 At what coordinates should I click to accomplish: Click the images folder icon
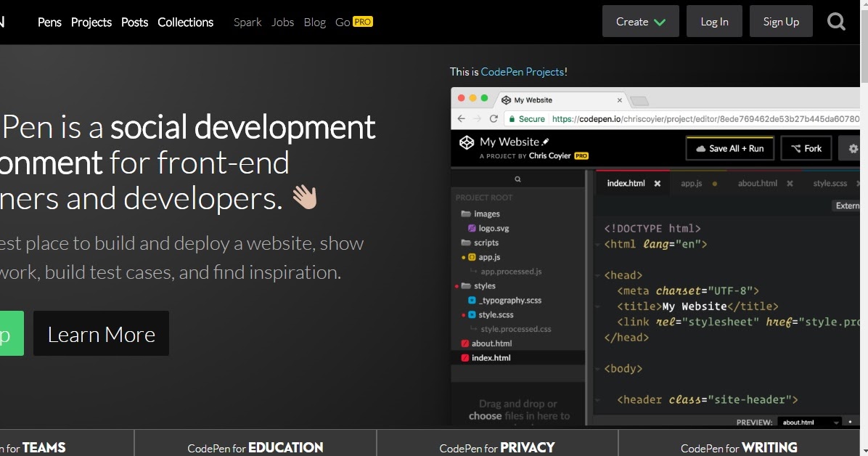click(x=465, y=213)
